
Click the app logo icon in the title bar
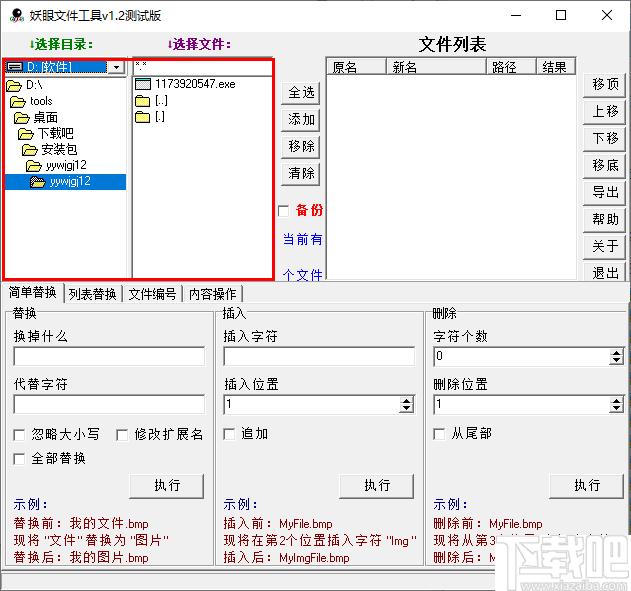[x=17, y=15]
